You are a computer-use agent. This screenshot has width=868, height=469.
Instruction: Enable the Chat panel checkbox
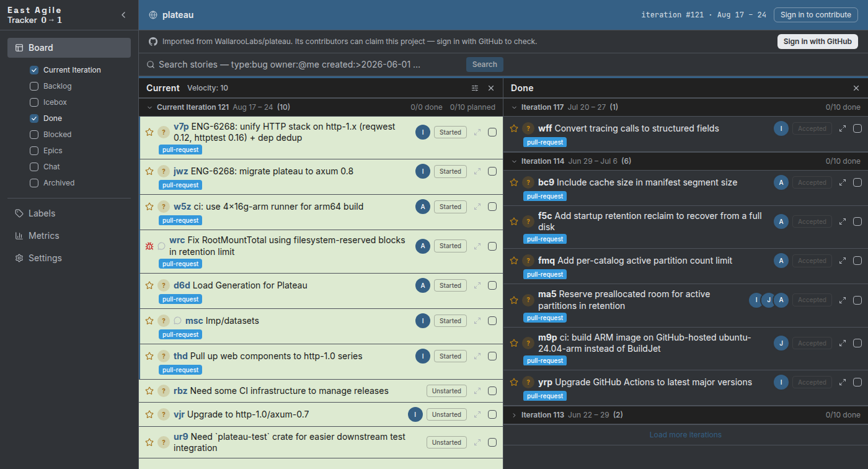[34, 167]
